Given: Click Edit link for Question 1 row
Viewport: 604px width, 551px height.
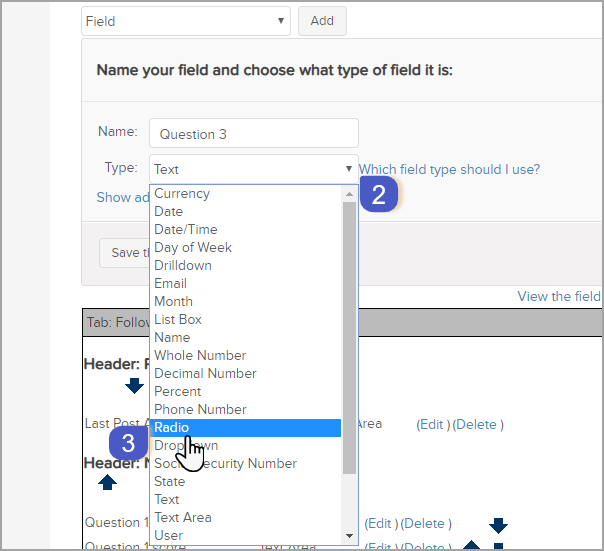Looking at the screenshot, I should [381, 523].
